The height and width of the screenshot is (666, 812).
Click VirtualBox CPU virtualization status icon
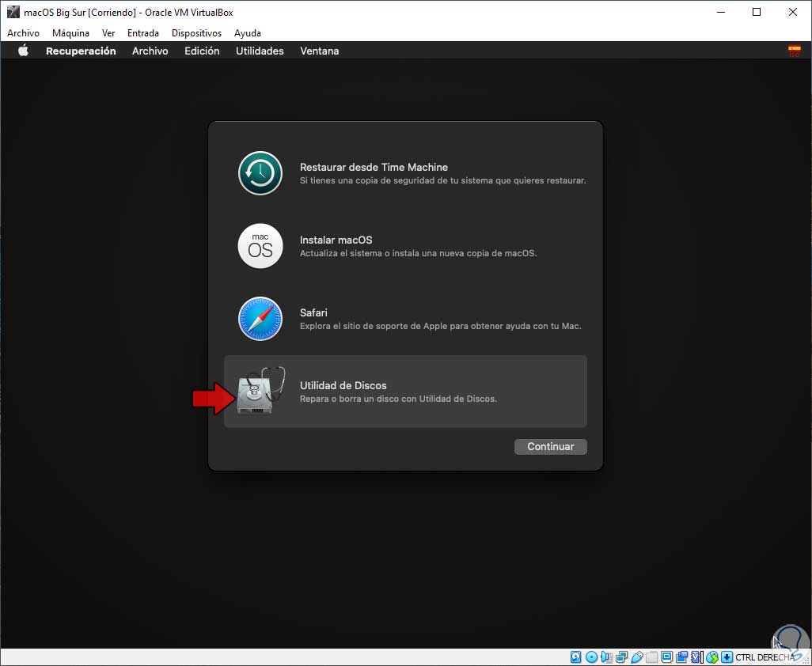(x=696, y=657)
